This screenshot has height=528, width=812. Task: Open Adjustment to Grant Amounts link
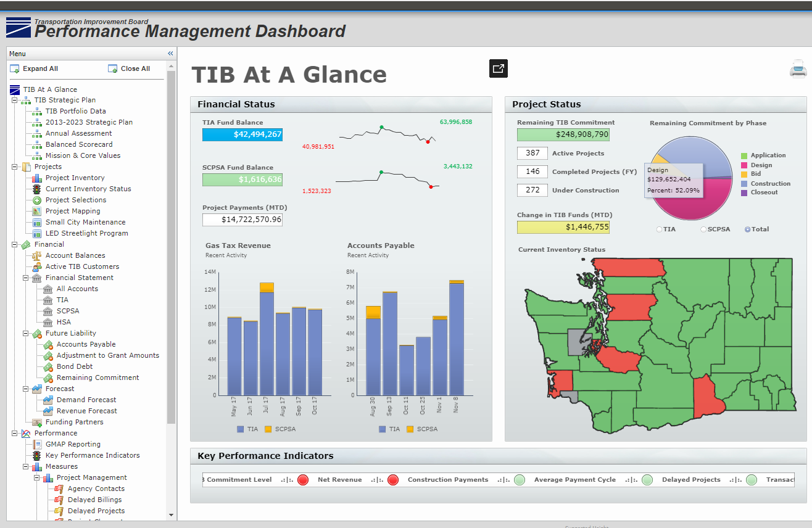107,355
